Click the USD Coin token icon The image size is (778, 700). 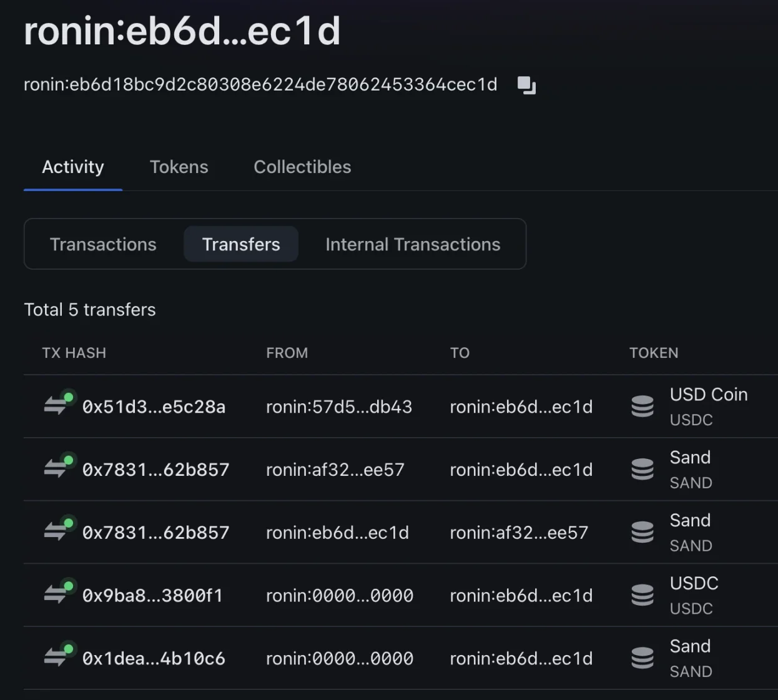point(642,406)
